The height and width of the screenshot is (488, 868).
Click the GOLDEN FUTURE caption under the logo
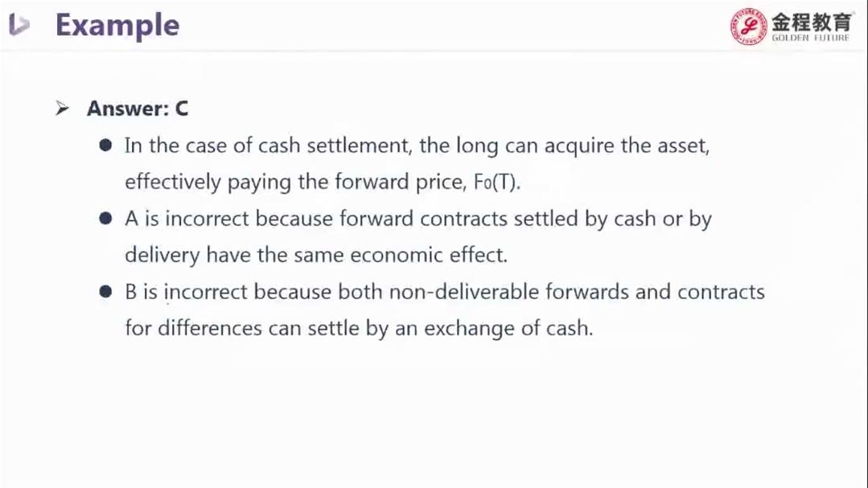(810, 38)
